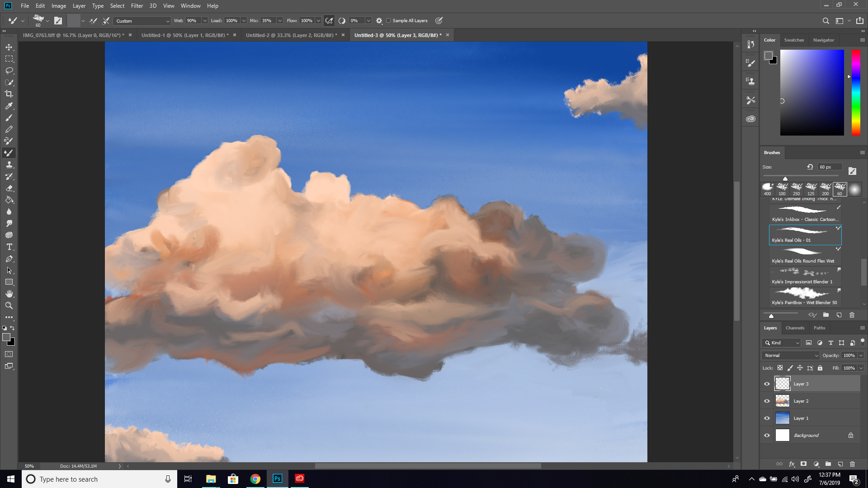Expand the layer Kind filter dropdown
This screenshot has height=488, width=868.
coord(782,343)
